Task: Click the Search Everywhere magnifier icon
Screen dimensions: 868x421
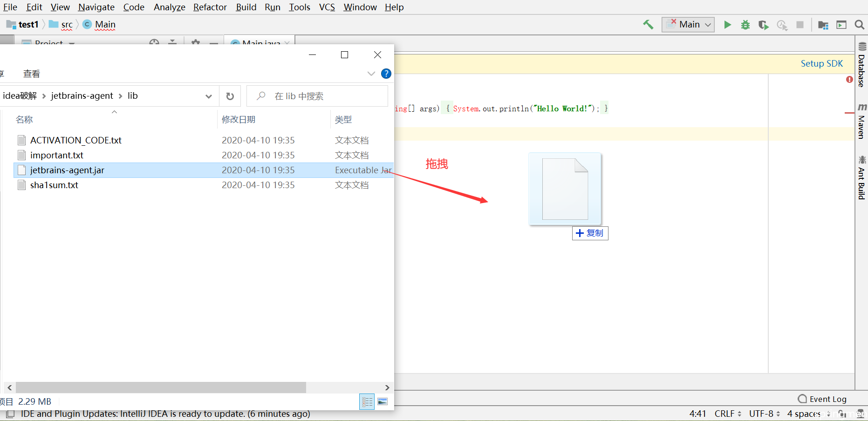Action: click(x=860, y=25)
